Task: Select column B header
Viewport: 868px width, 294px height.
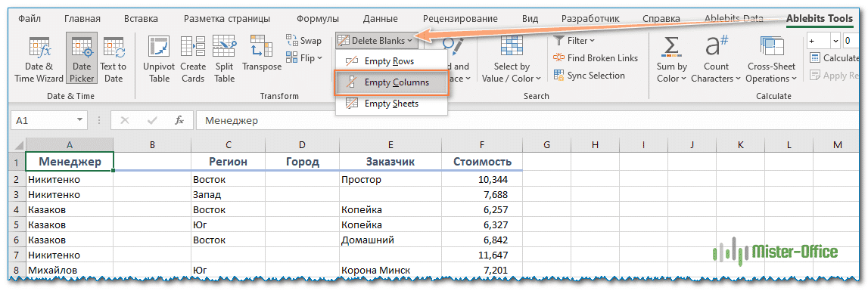Action: [152, 145]
